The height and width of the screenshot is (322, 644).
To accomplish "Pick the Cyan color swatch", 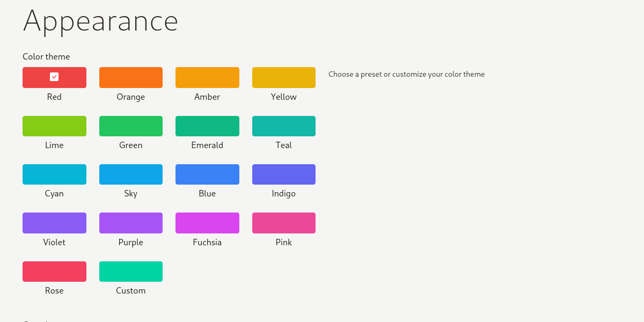I will click(x=54, y=174).
